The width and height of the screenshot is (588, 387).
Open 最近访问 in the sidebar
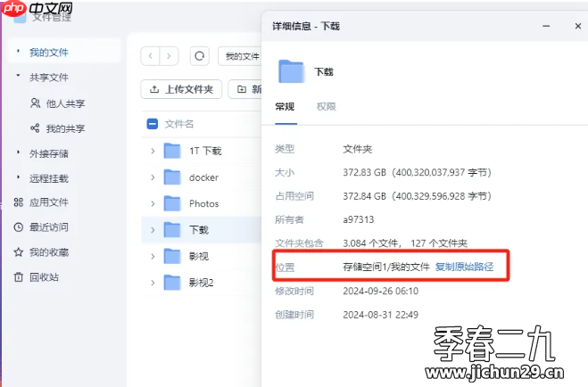pyautogui.click(x=49, y=227)
